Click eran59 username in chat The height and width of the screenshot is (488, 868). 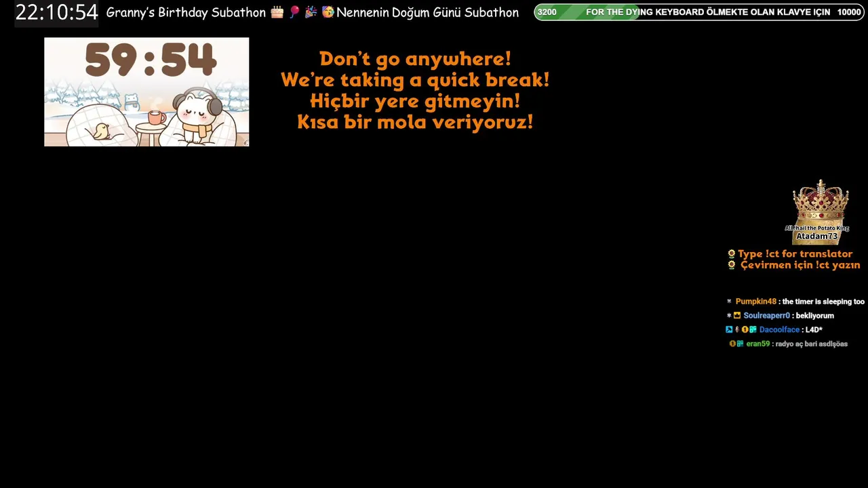pos(757,344)
